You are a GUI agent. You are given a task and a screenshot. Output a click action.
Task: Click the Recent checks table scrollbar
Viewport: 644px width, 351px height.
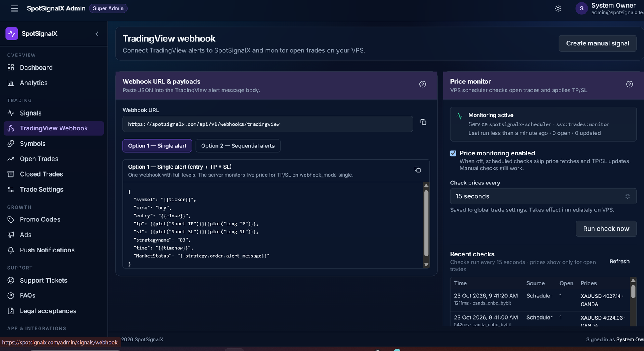[633, 291]
